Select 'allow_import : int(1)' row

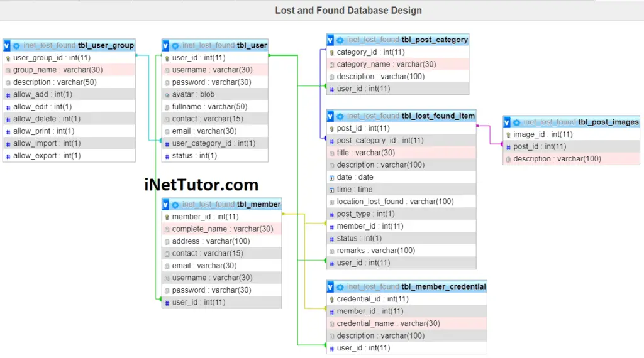tap(69, 144)
